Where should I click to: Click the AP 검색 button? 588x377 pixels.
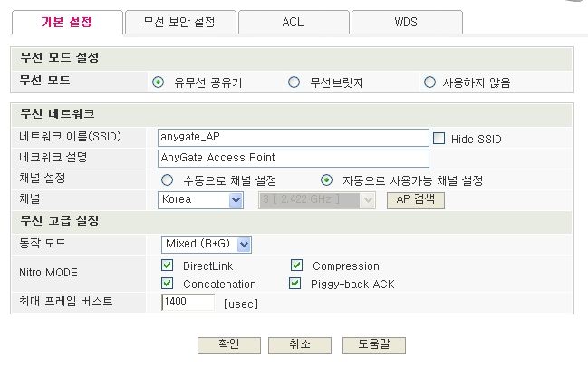416,200
